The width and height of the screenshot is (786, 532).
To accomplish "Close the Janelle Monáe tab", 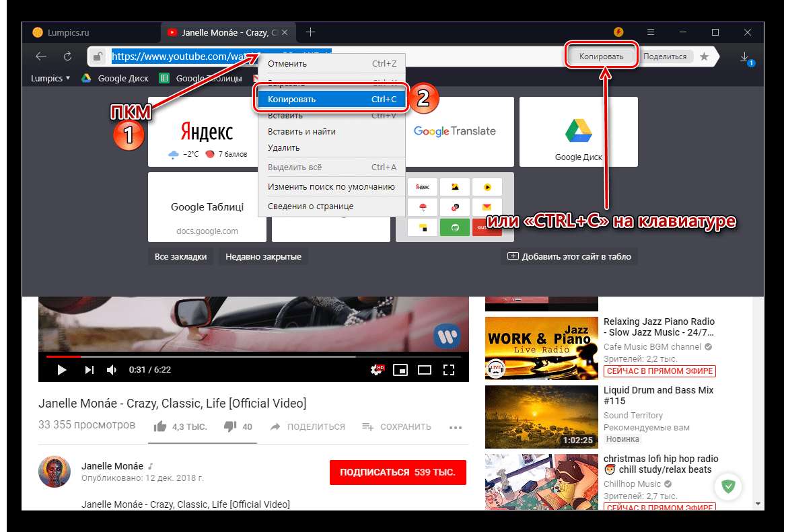I will (x=285, y=32).
